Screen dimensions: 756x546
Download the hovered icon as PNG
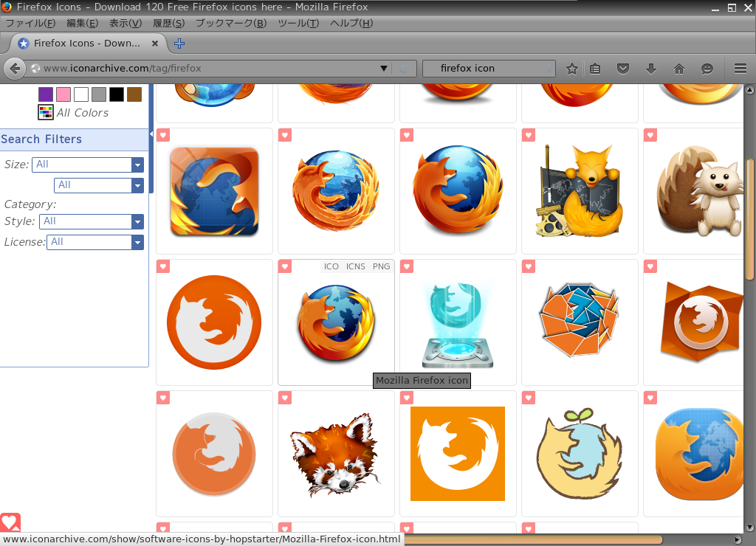click(381, 266)
